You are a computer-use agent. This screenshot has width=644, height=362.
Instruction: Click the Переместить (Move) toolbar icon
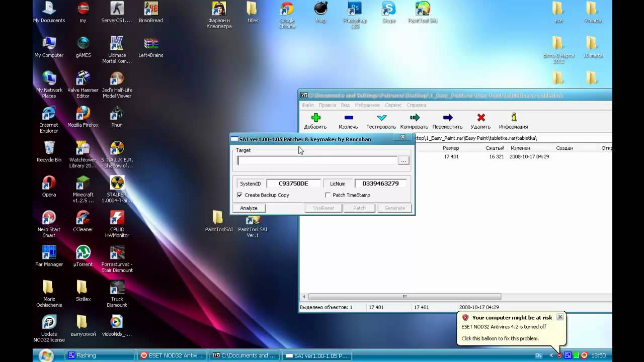447,118
